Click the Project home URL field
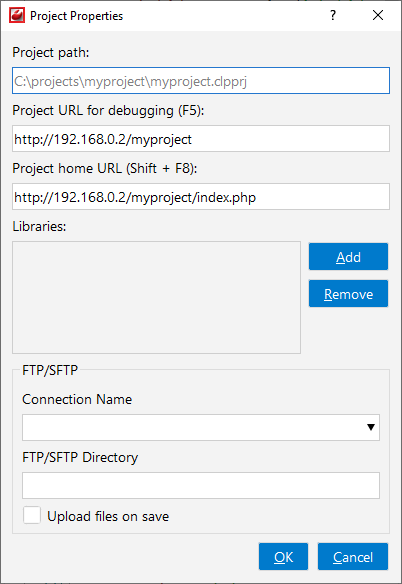 coord(201,196)
